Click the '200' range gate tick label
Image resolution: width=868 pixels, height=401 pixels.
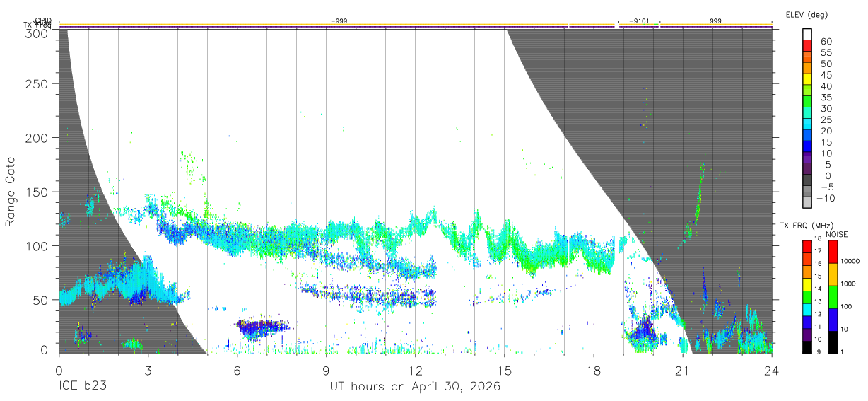[x=37, y=138]
